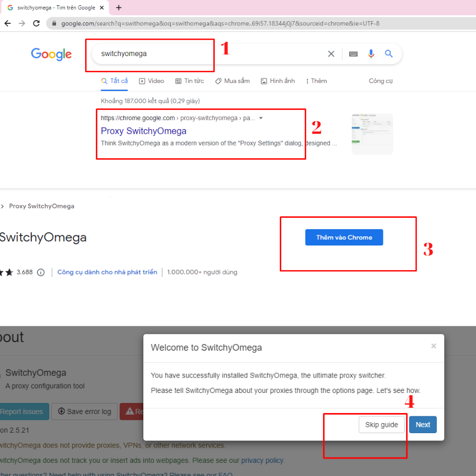The height and width of the screenshot is (476, 476).
Task: Select the Tin tức tab
Action: [x=189, y=81]
